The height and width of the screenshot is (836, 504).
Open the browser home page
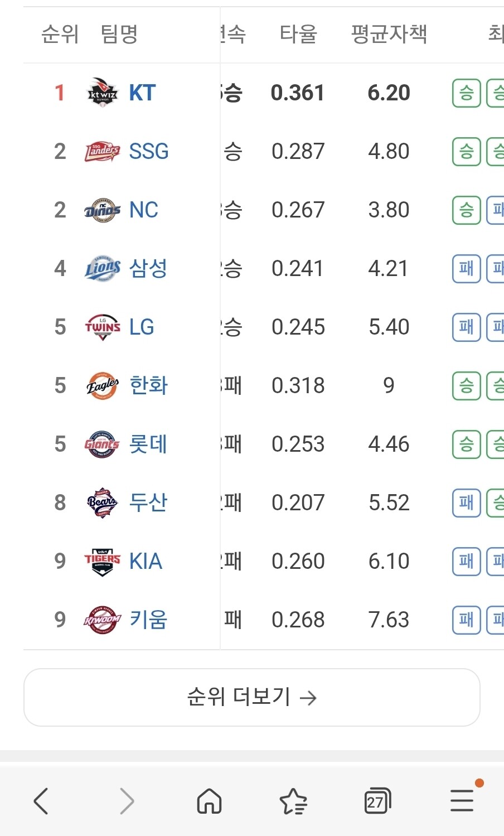coord(210,801)
